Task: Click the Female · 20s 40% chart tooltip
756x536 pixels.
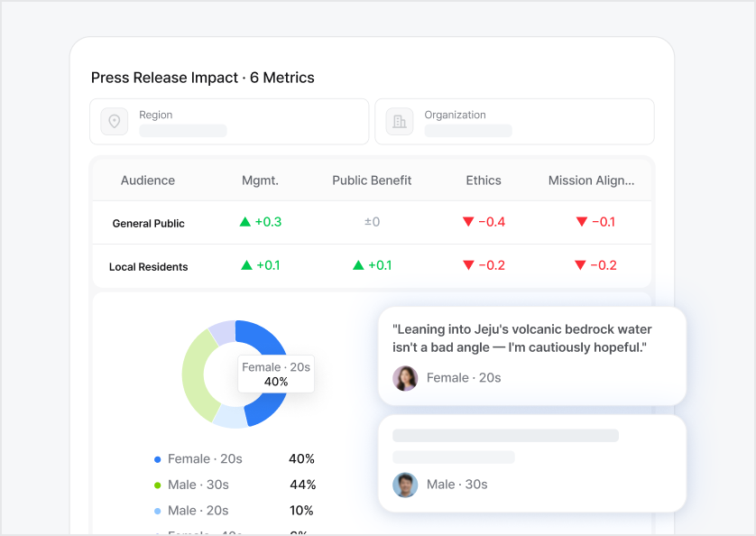Action: tap(276, 374)
